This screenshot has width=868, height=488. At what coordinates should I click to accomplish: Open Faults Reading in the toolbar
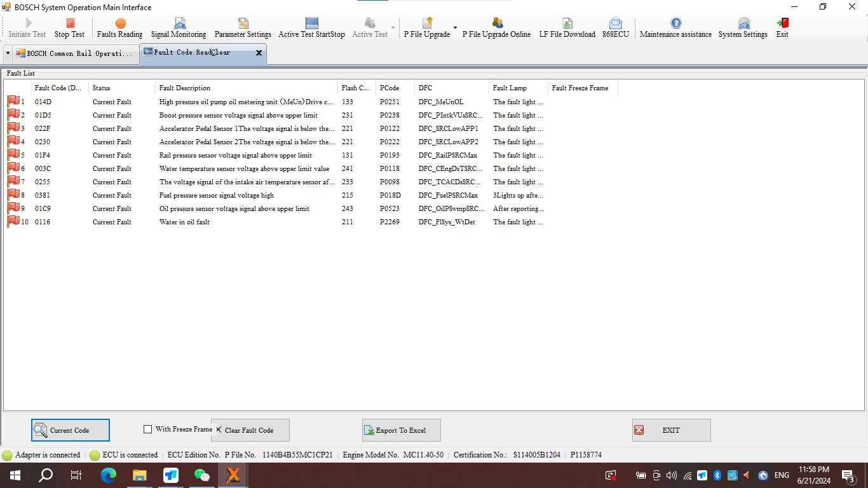click(119, 28)
